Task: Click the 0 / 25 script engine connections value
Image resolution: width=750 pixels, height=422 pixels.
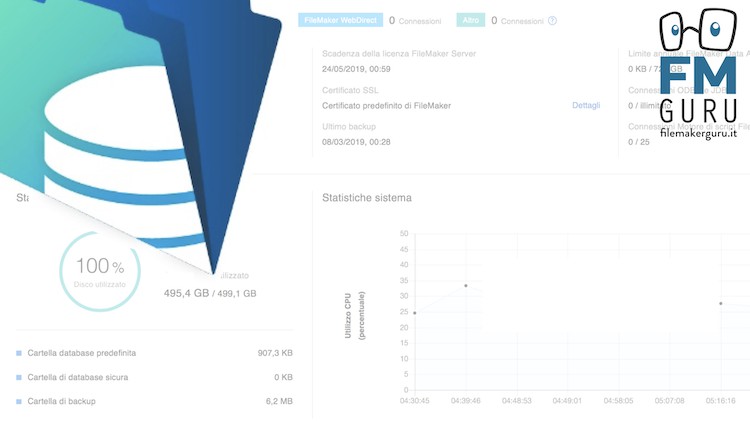Action: (x=639, y=142)
